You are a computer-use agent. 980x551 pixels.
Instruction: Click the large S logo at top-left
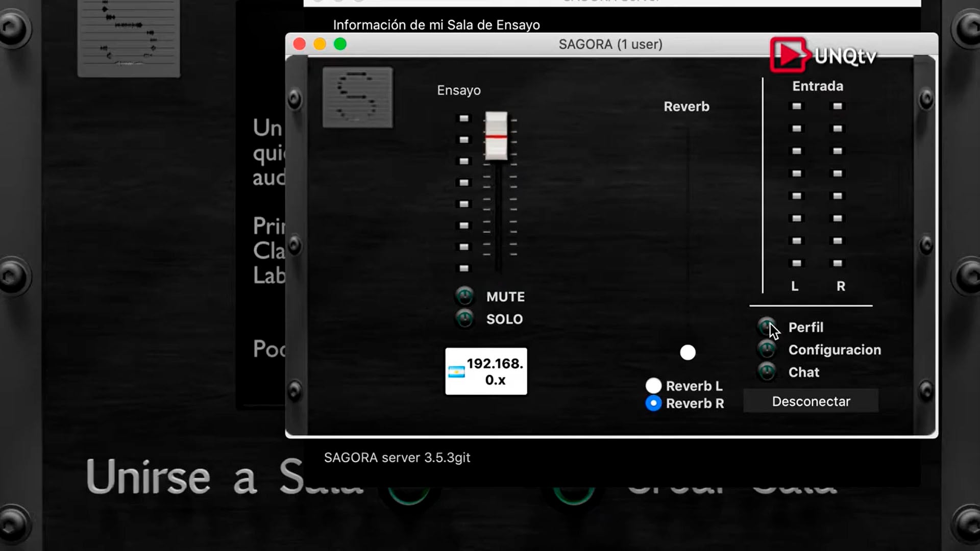(129, 38)
